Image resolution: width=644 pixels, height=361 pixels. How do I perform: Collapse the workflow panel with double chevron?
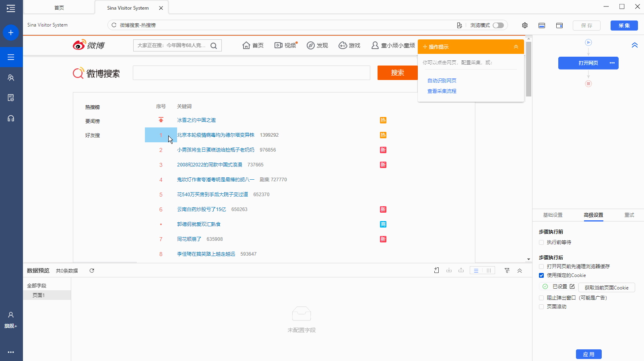click(x=634, y=45)
